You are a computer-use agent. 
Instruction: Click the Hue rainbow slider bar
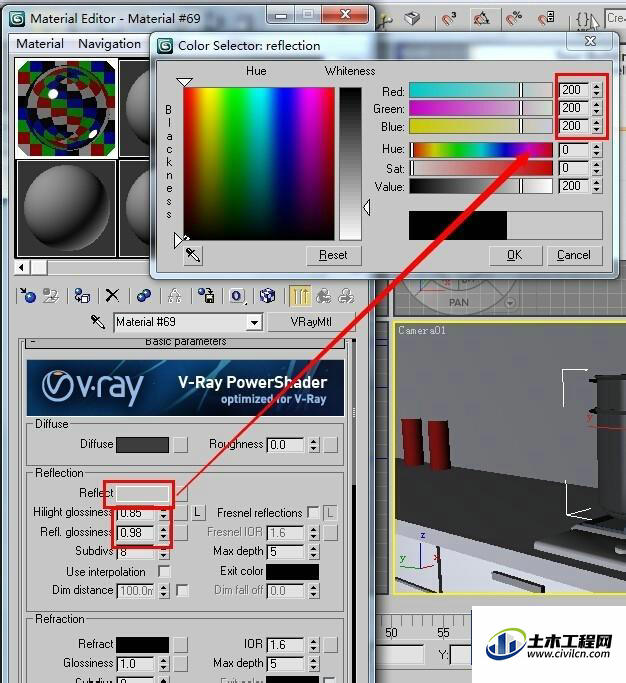tap(481, 150)
